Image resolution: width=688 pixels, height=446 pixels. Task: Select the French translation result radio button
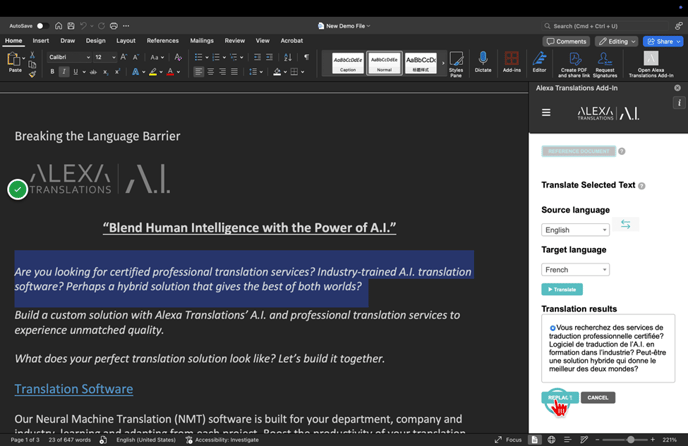(x=552, y=328)
